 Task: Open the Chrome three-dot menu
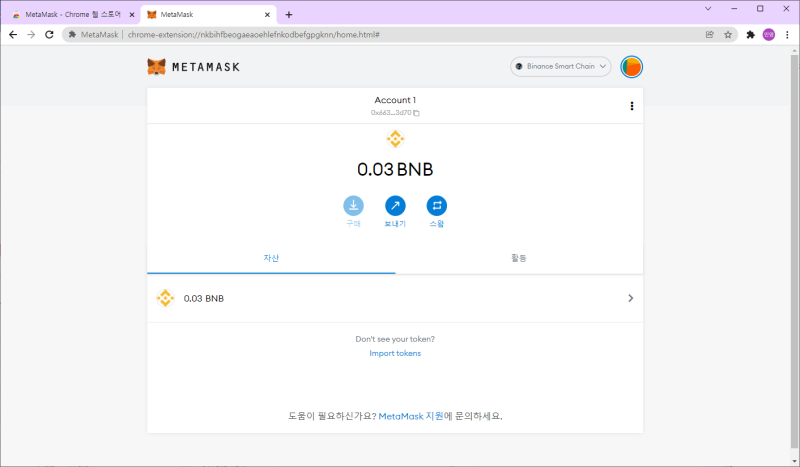click(x=787, y=35)
